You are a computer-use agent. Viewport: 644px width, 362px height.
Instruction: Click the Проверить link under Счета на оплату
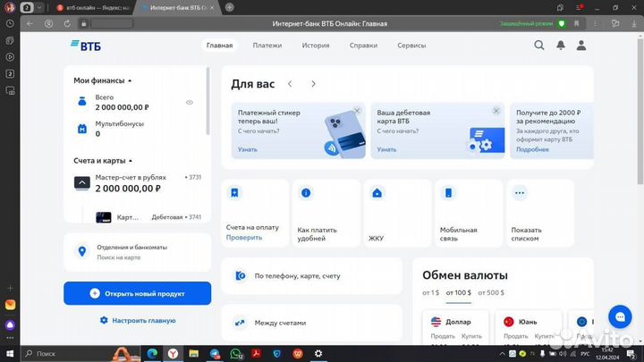click(244, 238)
